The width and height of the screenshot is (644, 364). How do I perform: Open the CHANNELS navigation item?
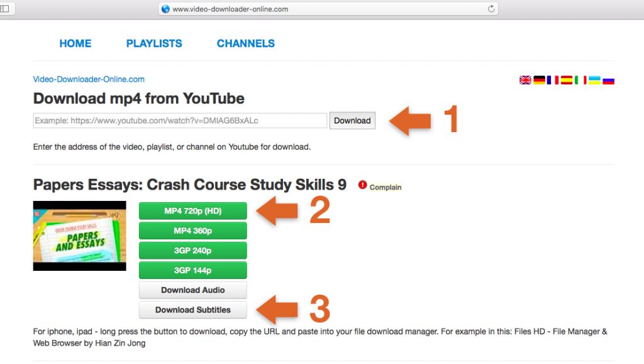pyautogui.click(x=246, y=43)
